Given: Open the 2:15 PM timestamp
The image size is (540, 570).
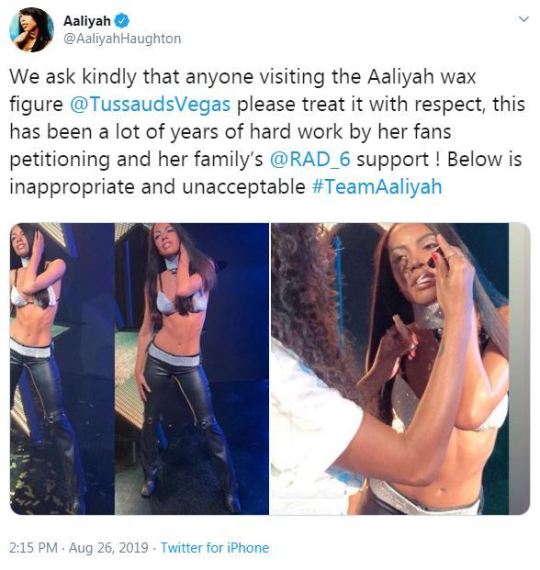Looking at the screenshot, I should coord(33,547).
